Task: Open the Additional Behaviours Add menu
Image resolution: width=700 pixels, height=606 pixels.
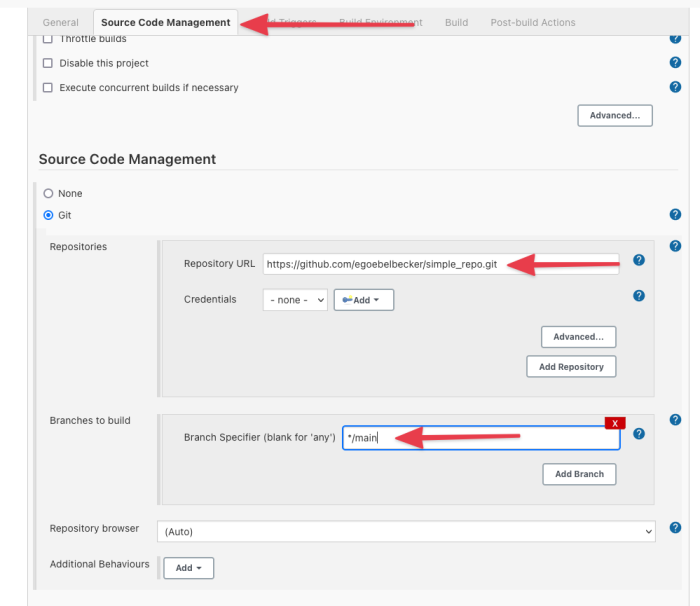Action: point(188,568)
